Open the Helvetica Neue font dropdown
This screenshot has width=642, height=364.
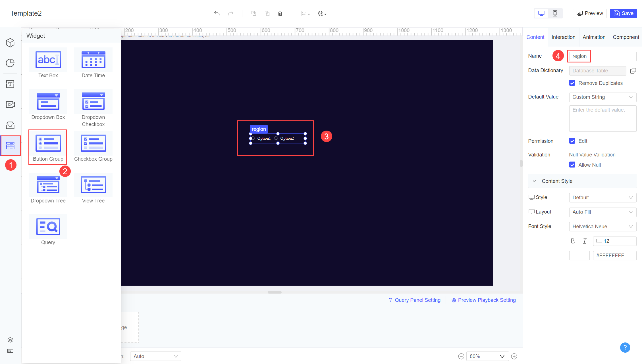click(602, 227)
